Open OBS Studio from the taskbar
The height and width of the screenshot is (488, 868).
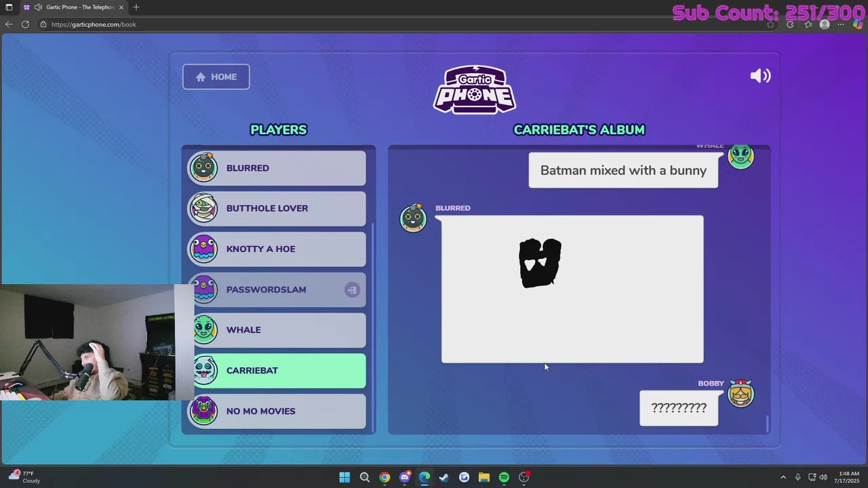(x=524, y=477)
